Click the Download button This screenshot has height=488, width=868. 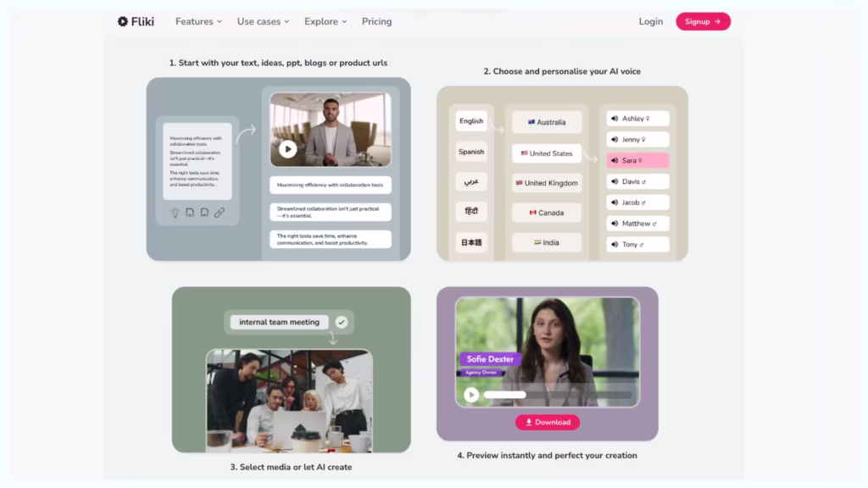pos(548,422)
